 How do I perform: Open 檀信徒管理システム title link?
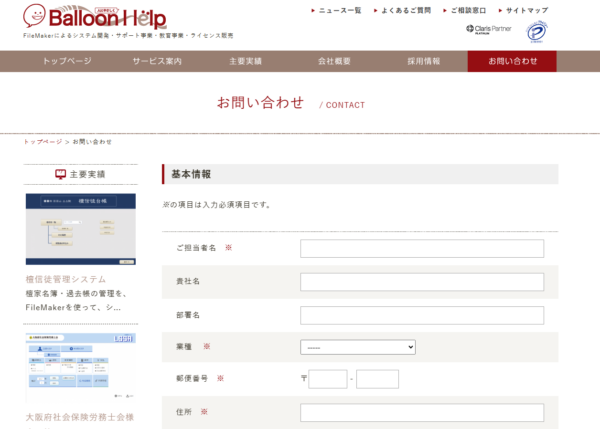66,279
